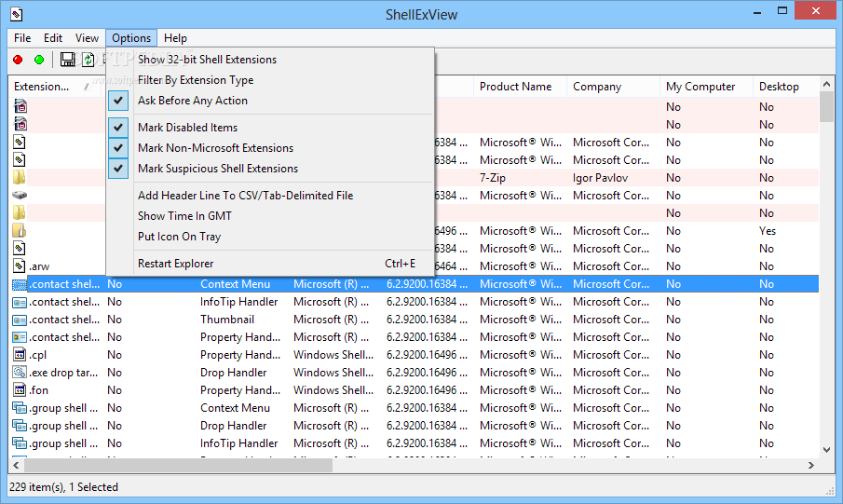Screen dimensions: 843x504
Task: Sort by the Extension column header
Action: coord(53,87)
